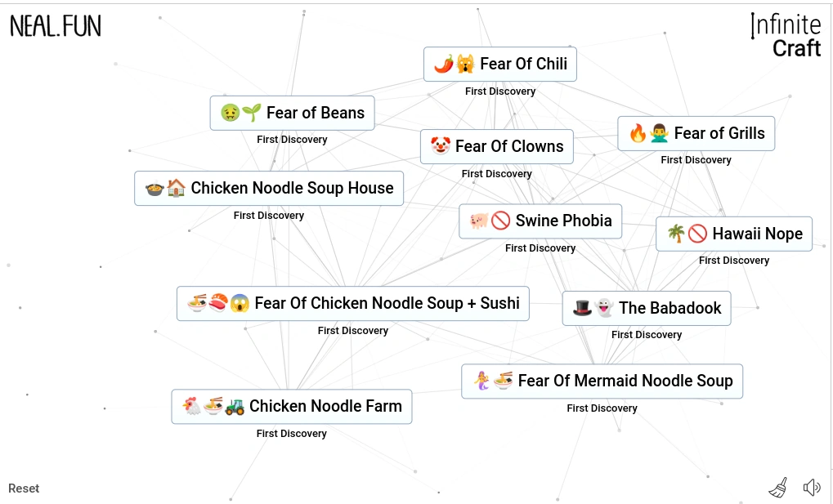Click the Infinite Craft logo
The height and width of the screenshot is (504, 833).
(x=786, y=37)
